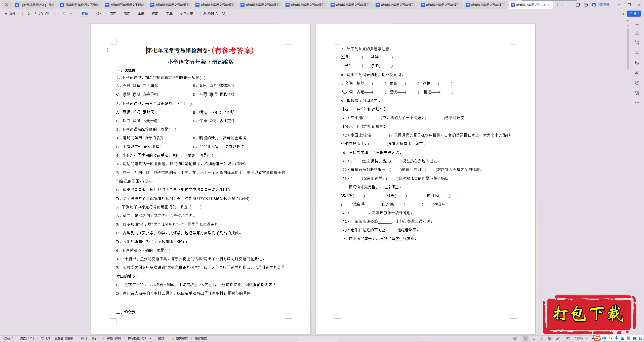The height and width of the screenshot is (342, 644).
Task: Click the Save document icon
Action: (x=28, y=14)
